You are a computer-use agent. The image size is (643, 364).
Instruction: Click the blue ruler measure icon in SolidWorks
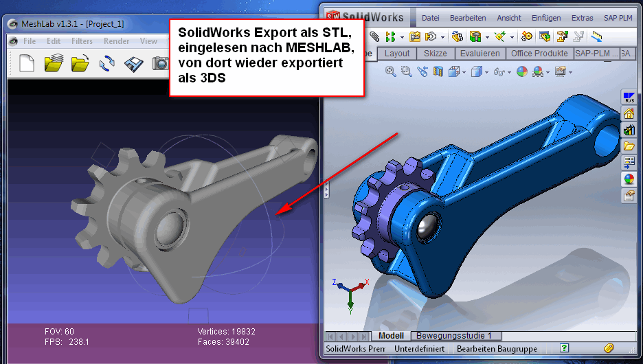(596, 36)
